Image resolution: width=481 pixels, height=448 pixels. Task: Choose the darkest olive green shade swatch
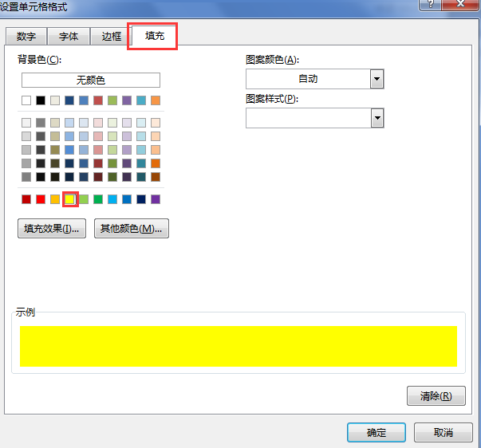pos(112,177)
